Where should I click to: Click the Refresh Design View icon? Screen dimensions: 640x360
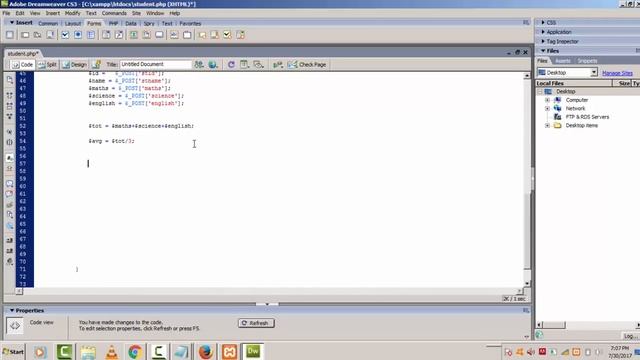pyautogui.click(x=231, y=64)
